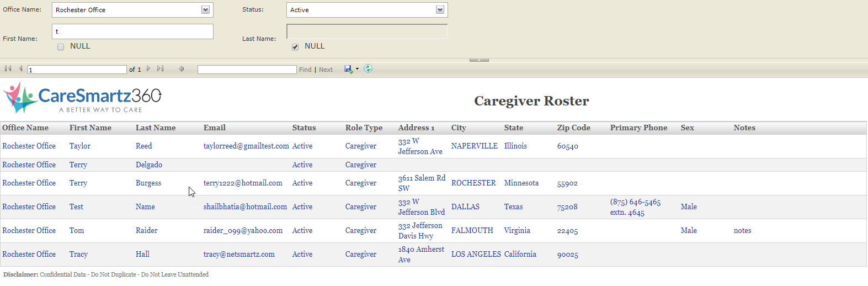868x286 pixels.
Task: Toggle First Name NULL checkbox
Action: point(61,47)
